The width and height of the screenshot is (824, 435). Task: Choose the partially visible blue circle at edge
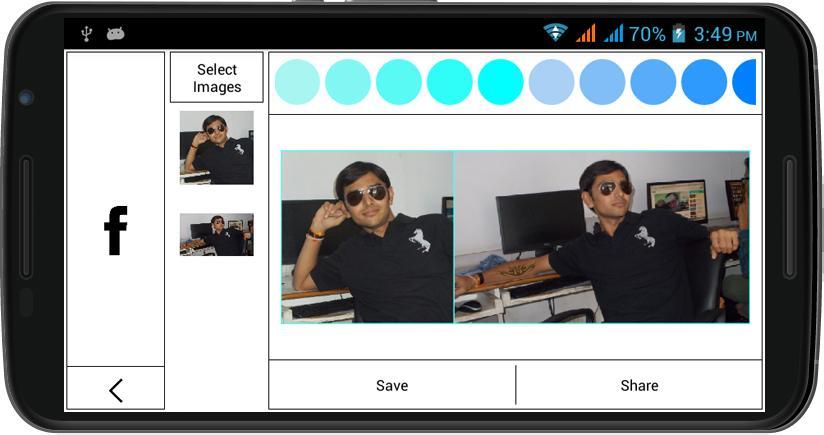pyautogui.click(x=746, y=82)
